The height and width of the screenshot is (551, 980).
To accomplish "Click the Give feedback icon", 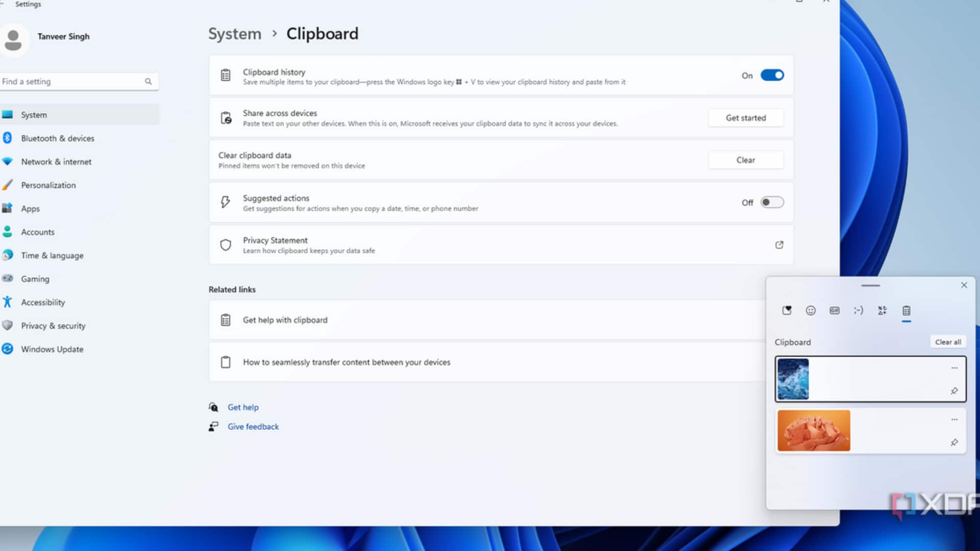I will click(213, 427).
